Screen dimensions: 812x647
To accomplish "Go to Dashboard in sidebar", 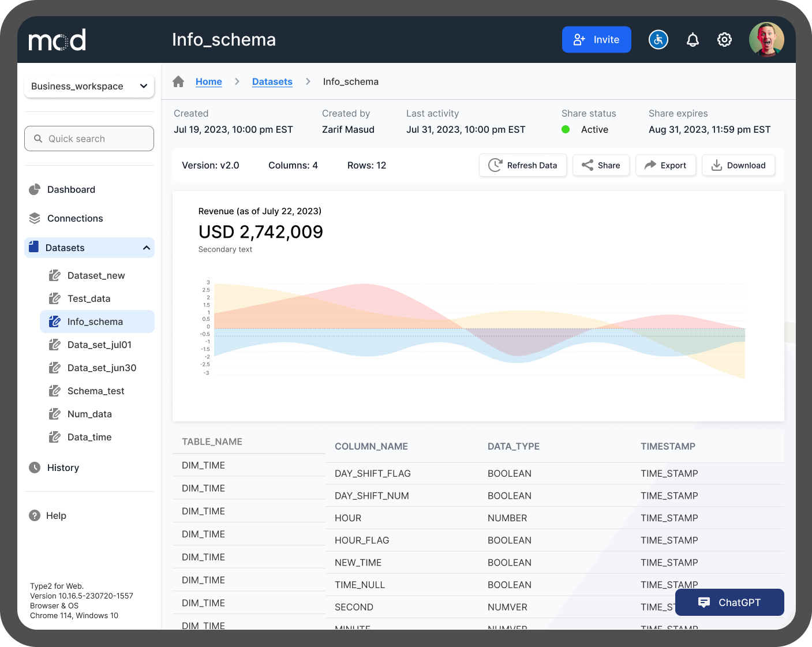I will pos(71,189).
